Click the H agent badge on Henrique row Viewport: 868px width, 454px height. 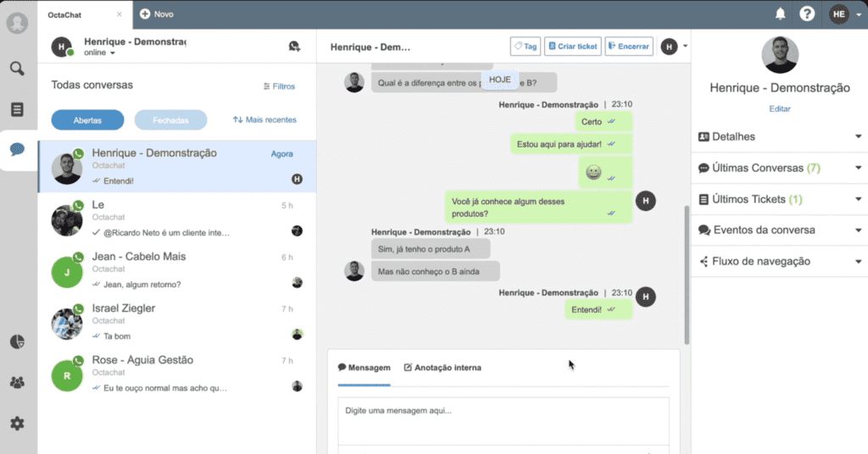point(298,180)
